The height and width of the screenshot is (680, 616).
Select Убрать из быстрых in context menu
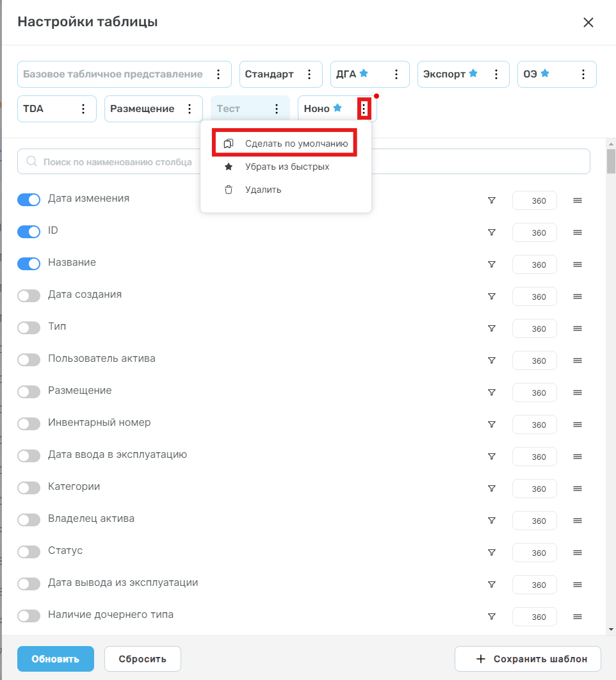point(286,166)
